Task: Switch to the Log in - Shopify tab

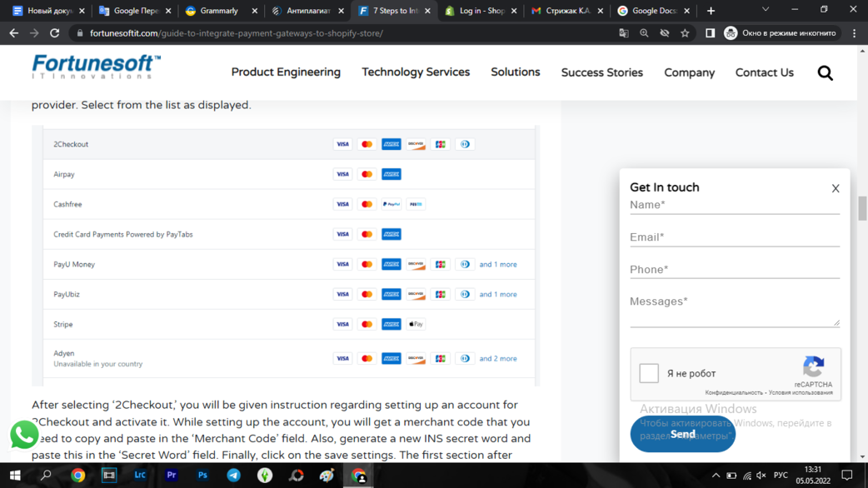Action: 481,11
